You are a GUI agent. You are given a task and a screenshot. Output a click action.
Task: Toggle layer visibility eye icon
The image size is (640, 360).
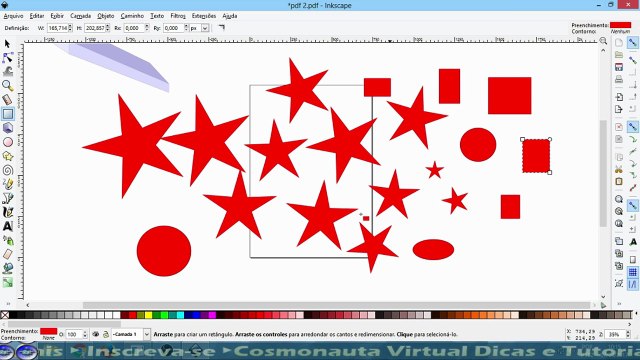(x=96, y=334)
